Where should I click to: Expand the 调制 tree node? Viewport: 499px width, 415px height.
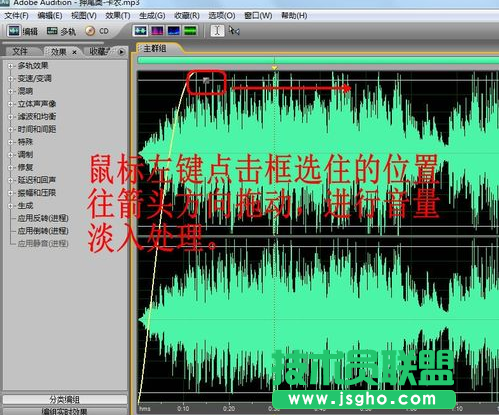[10, 155]
